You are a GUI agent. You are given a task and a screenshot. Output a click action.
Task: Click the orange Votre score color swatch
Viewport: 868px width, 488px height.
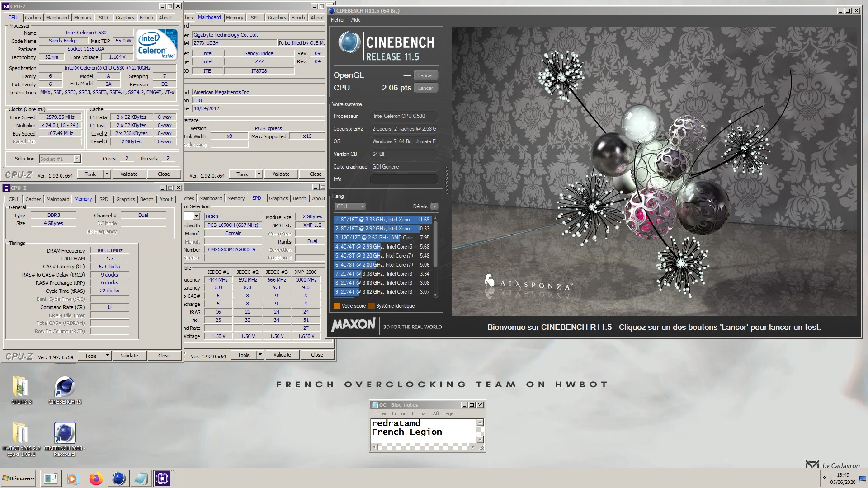tap(337, 306)
